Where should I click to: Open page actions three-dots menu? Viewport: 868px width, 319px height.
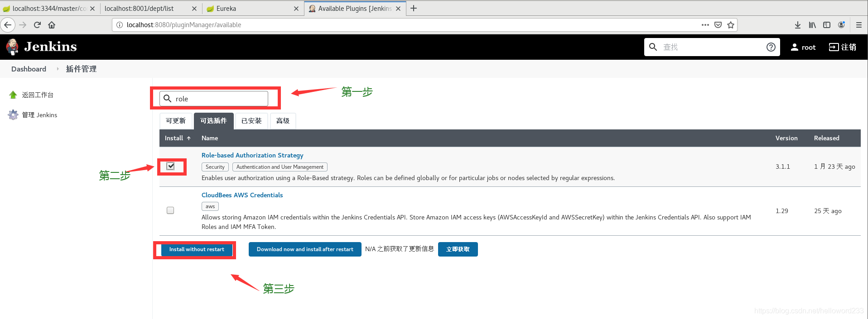coord(705,25)
